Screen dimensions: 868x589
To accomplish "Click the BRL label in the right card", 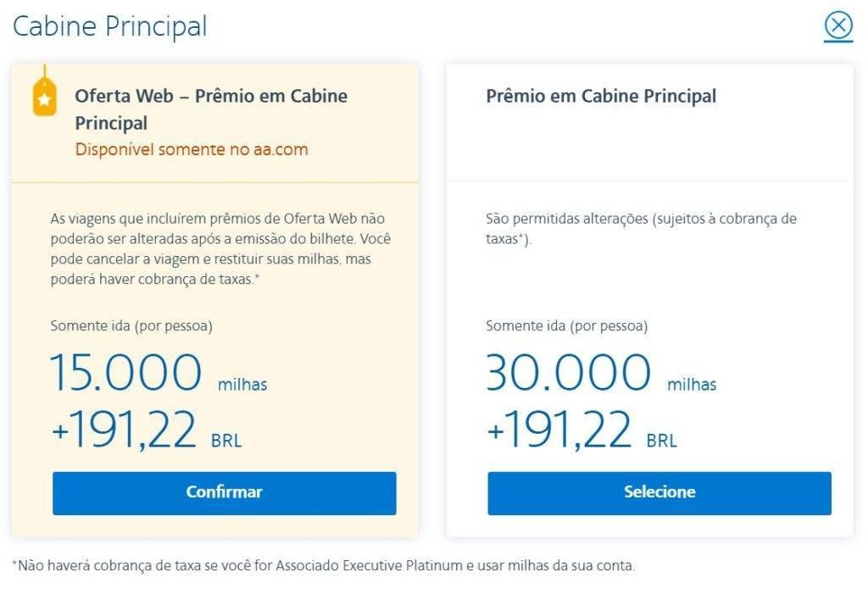I will [x=661, y=441].
